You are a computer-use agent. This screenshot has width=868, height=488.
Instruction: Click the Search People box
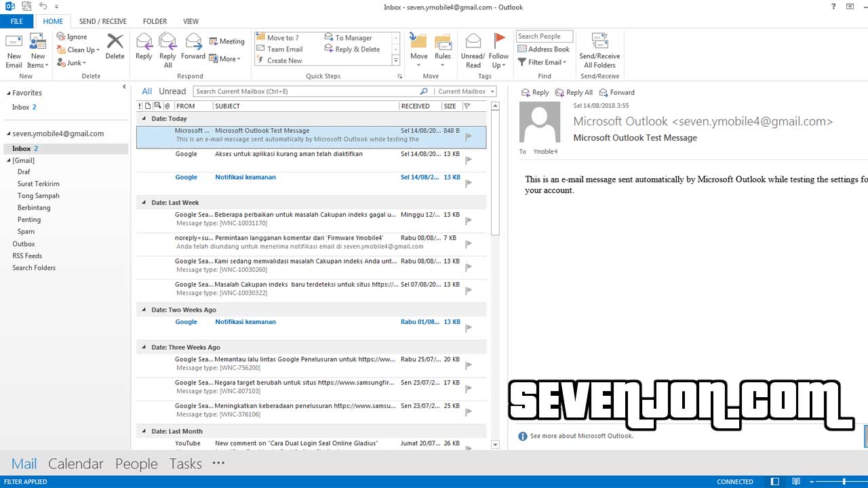545,37
